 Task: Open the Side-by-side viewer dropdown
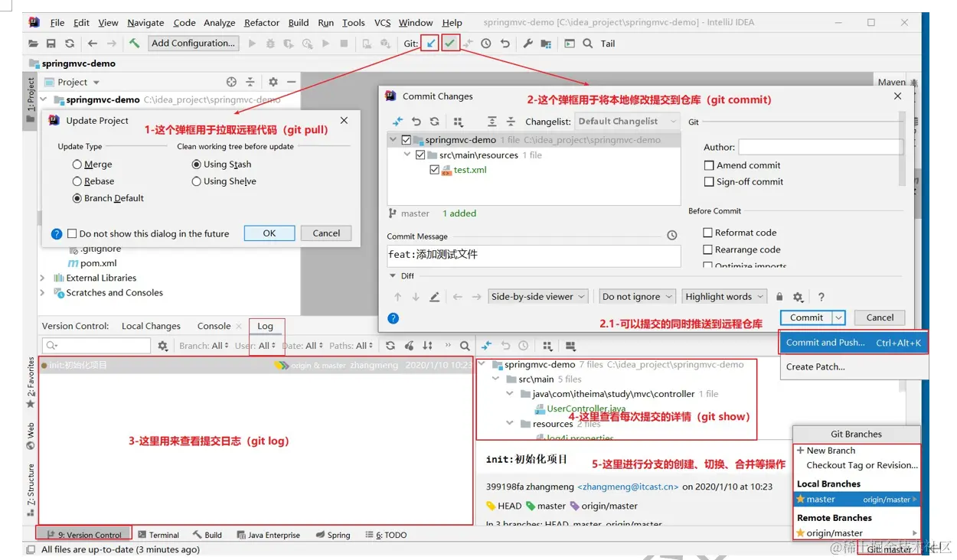coord(539,297)
